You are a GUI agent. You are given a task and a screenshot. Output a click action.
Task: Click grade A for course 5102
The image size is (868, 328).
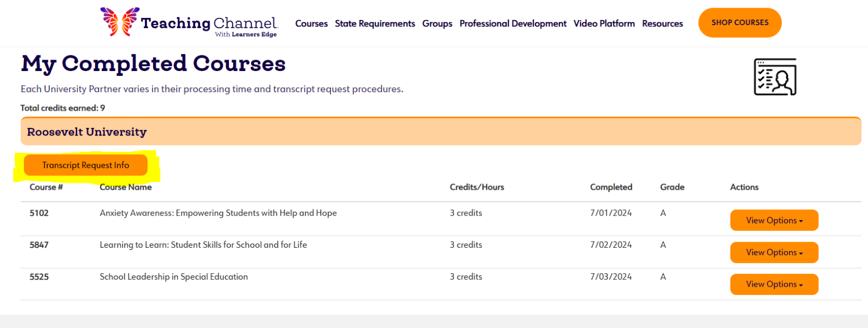[663, 213]
